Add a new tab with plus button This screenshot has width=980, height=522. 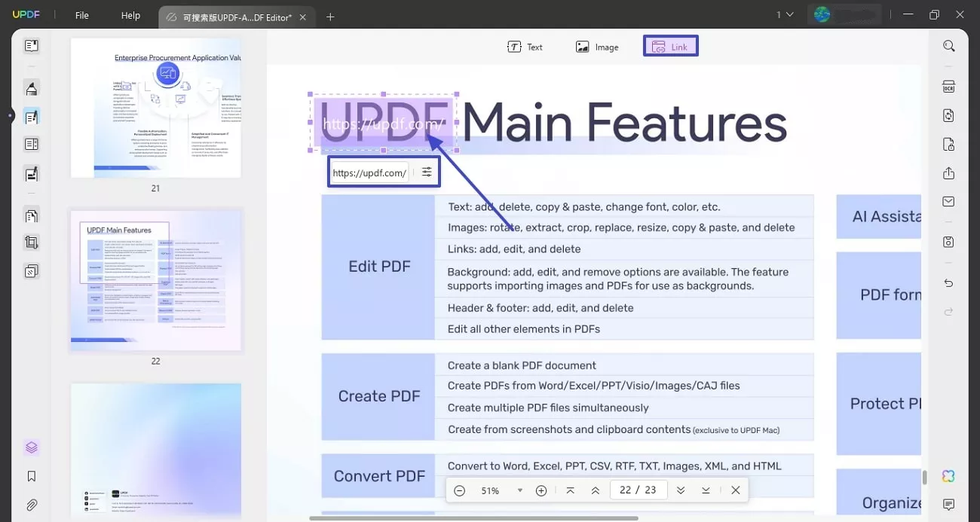(330, 17)
